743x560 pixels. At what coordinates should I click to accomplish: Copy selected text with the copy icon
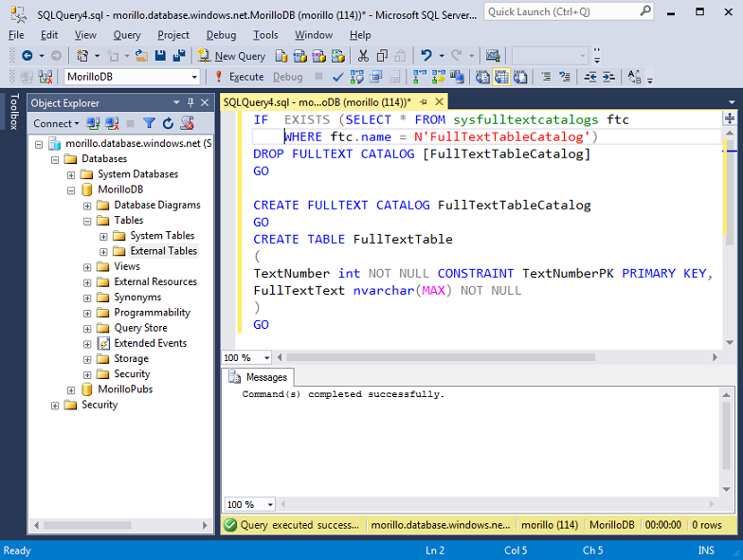[382, 56]
